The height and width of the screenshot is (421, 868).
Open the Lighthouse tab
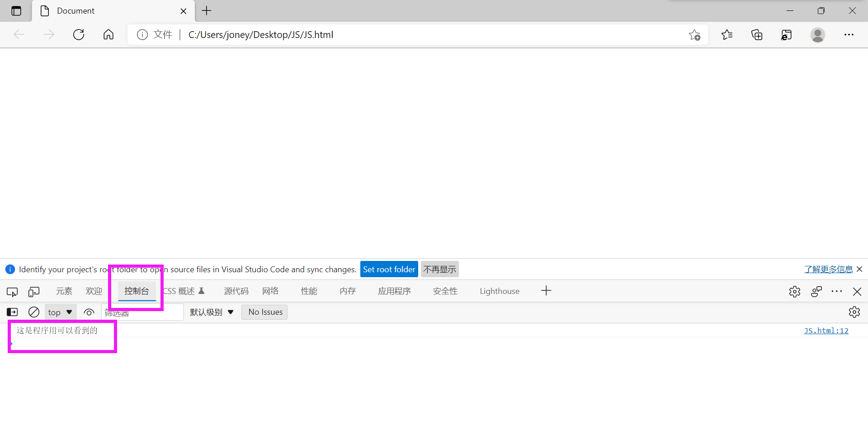coord(500,291)
